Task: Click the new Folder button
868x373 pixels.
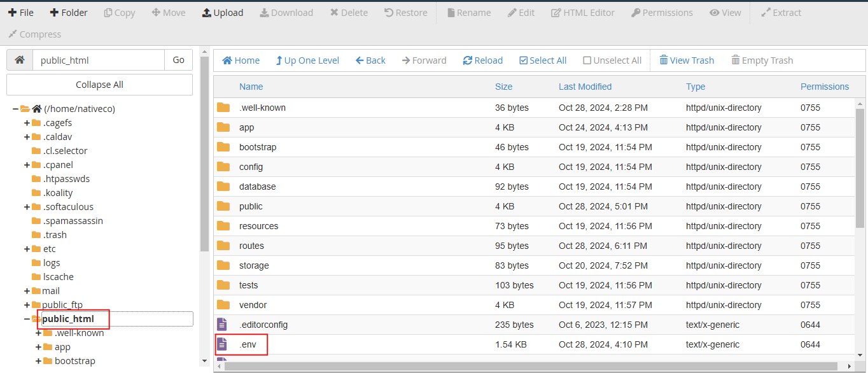Action: (55, 13)
